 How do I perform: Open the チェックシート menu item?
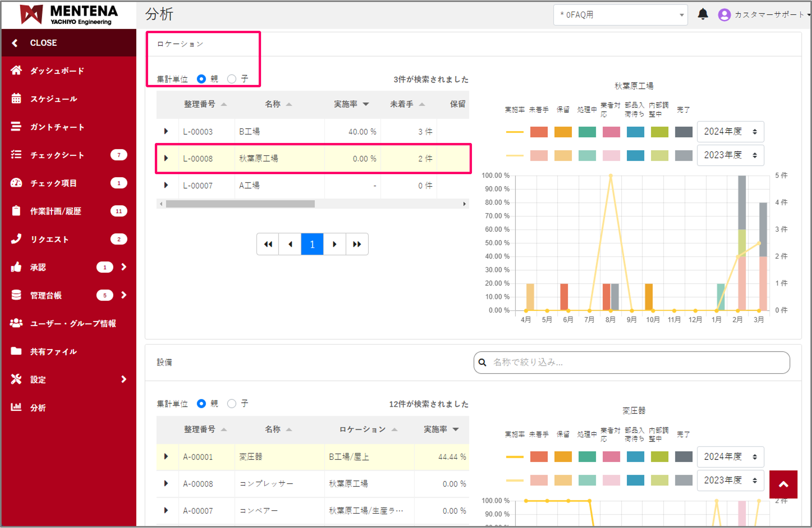pyautogui.click(x=57, y=155)
